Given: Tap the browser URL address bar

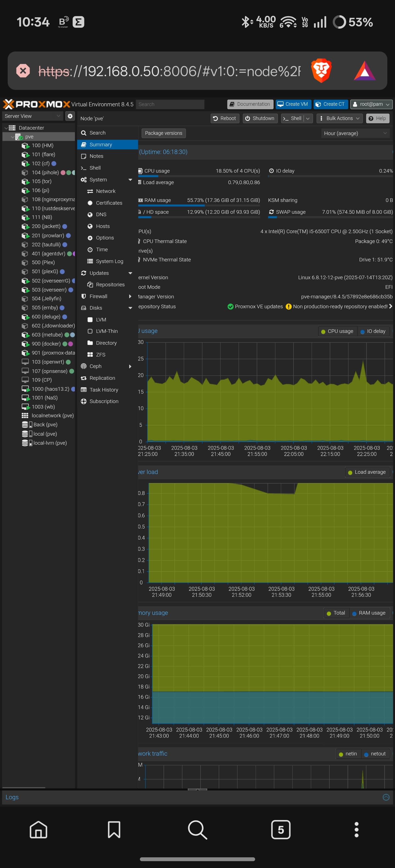Looking at the screenshot, I should coord(169,71).
